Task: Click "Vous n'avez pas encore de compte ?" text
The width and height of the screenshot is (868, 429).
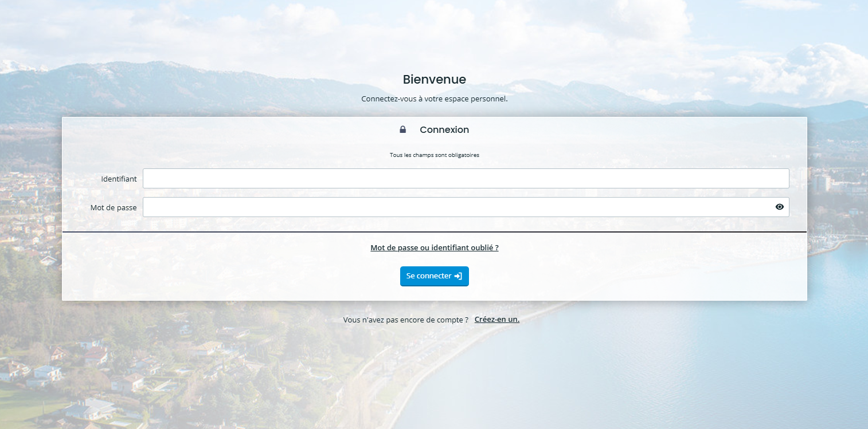Action: pyautogui.click(x=406, y=320)
